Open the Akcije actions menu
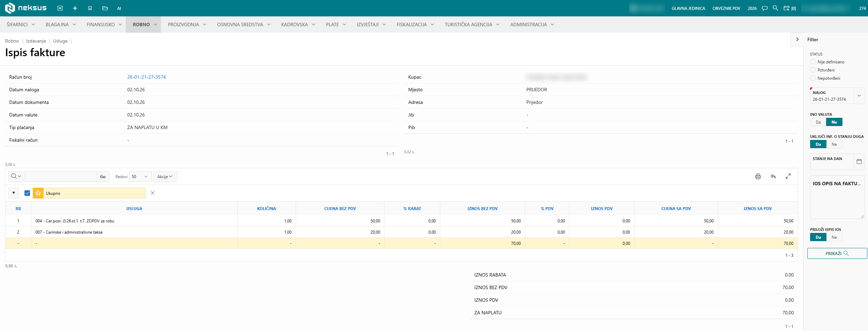The width and height of the screenshot is (868, 331). (x=165, y=176)
